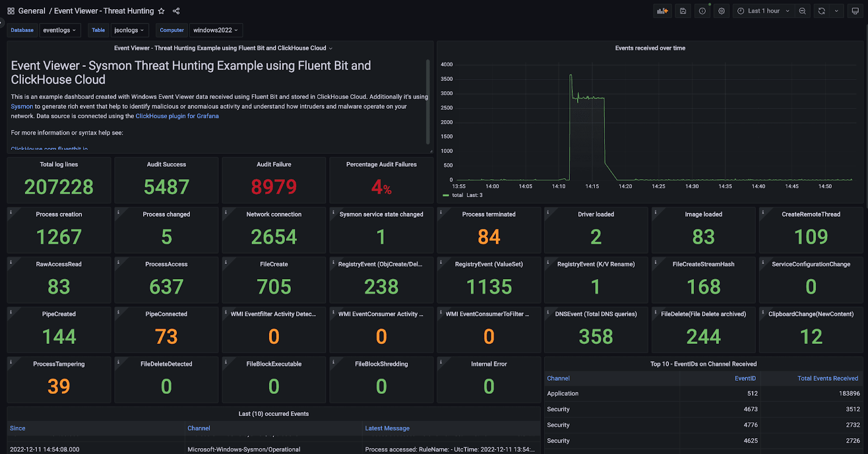
Task: Sort table by Total Events Received column
Action: click(827, 379)
